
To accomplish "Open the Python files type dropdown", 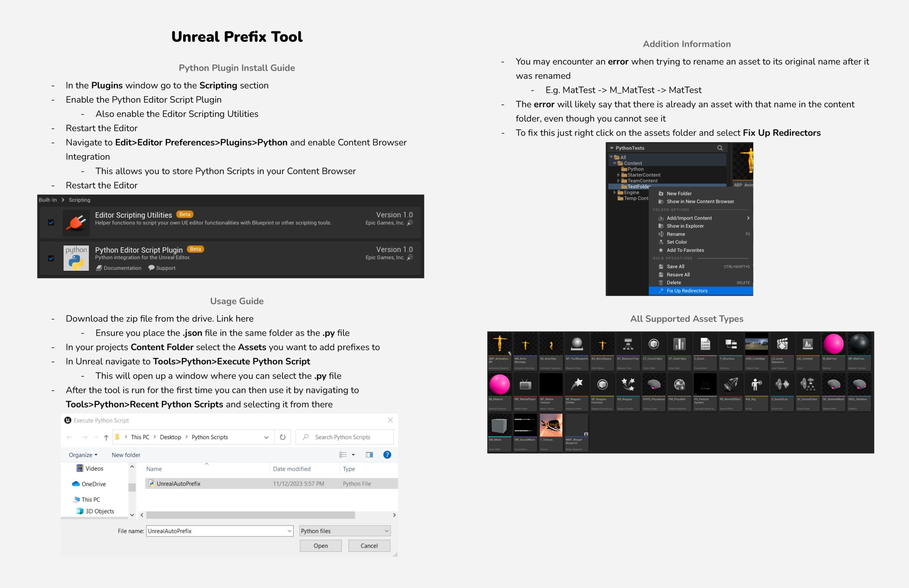I will (345, 531).
